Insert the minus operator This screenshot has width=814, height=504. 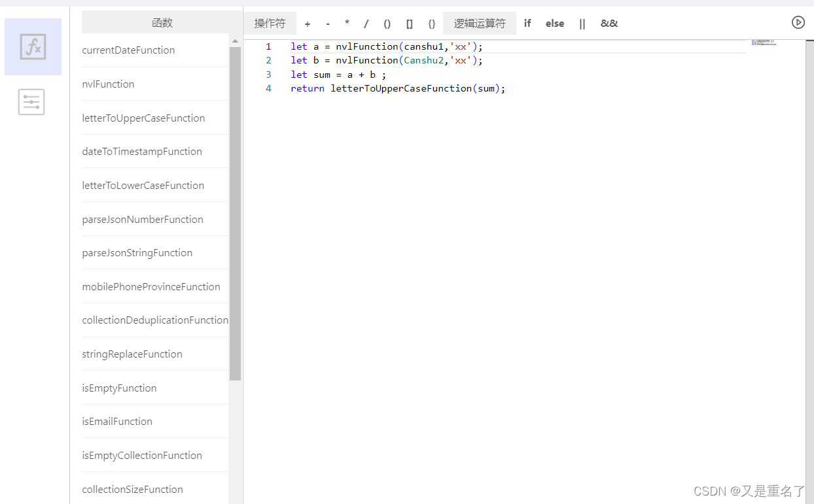[x=328, y=24]
